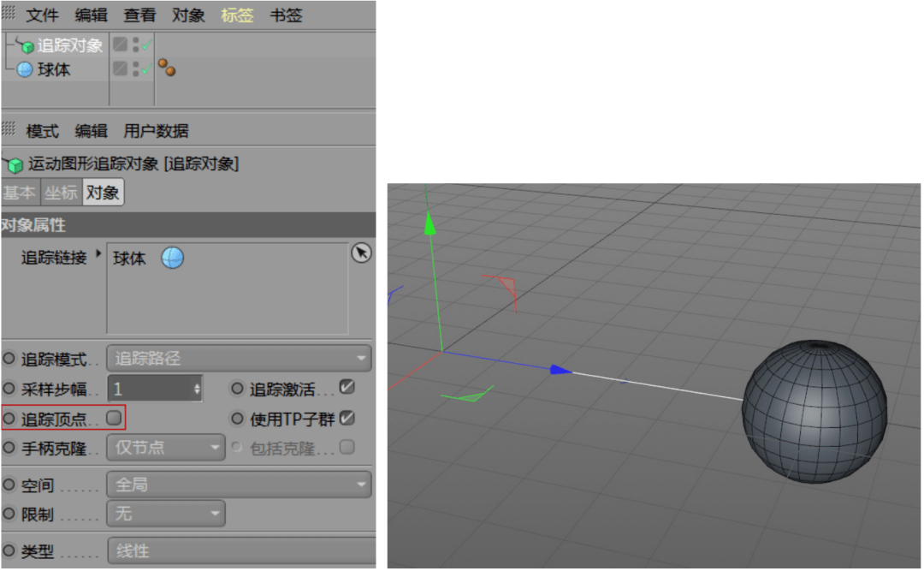924x571 pixels.
Task: Open the 标签 menu
Action: click(238, 15)
